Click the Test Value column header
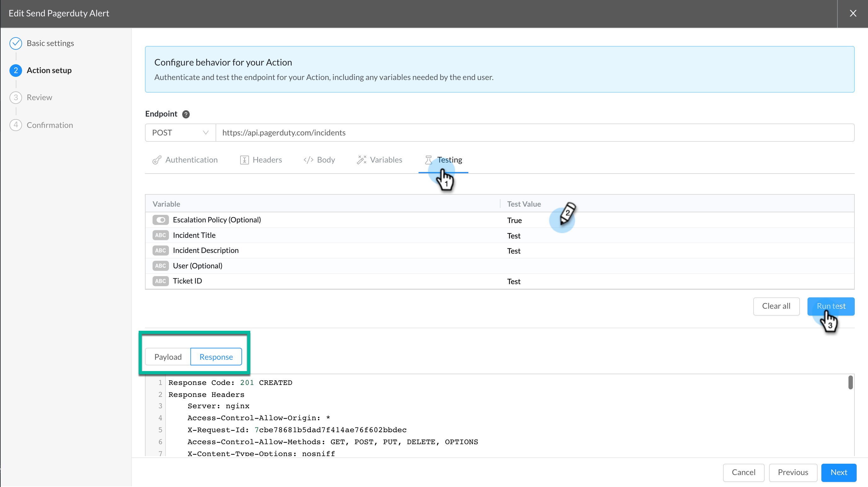 click(524, 204)
